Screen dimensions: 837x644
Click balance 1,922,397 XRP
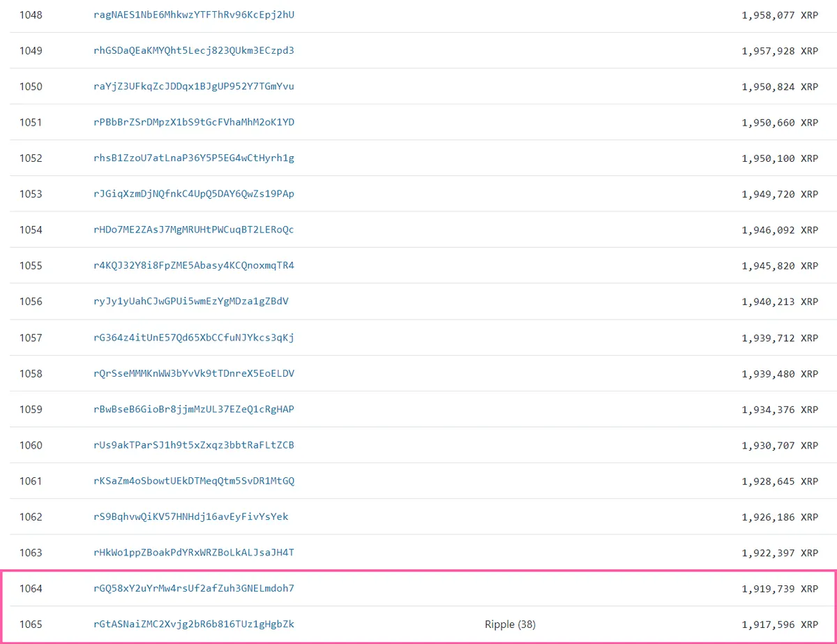click(x=780, y=553)
